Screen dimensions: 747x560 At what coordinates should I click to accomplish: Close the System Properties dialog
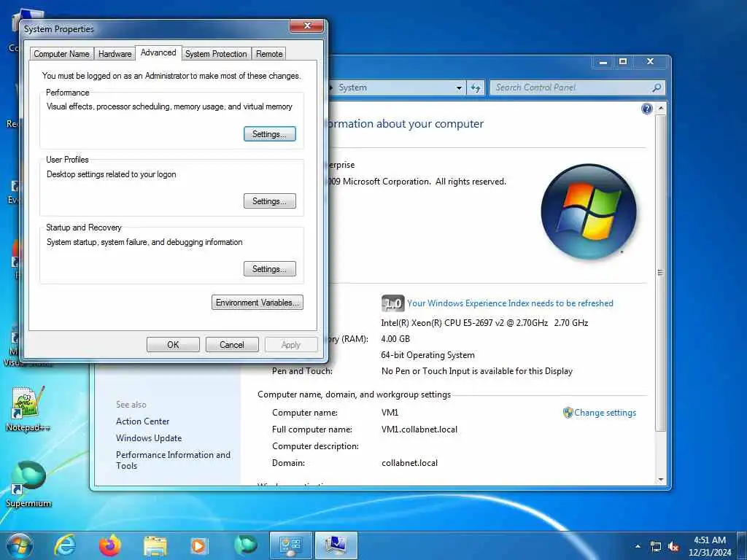pyautogui.click(x=308, y=26)
